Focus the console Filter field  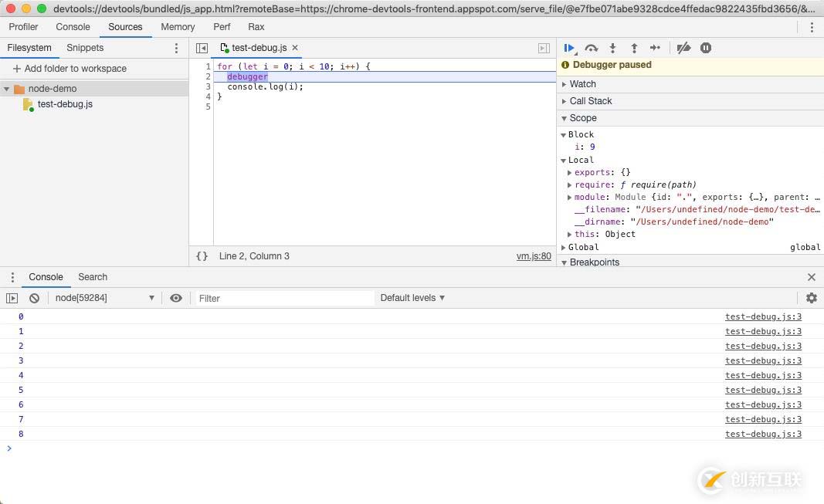[284, 298]
